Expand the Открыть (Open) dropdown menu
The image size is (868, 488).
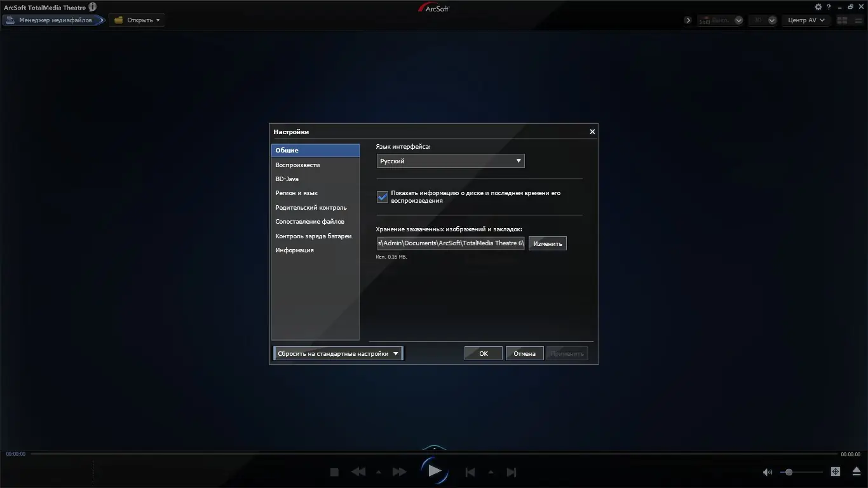coord(137,20)
